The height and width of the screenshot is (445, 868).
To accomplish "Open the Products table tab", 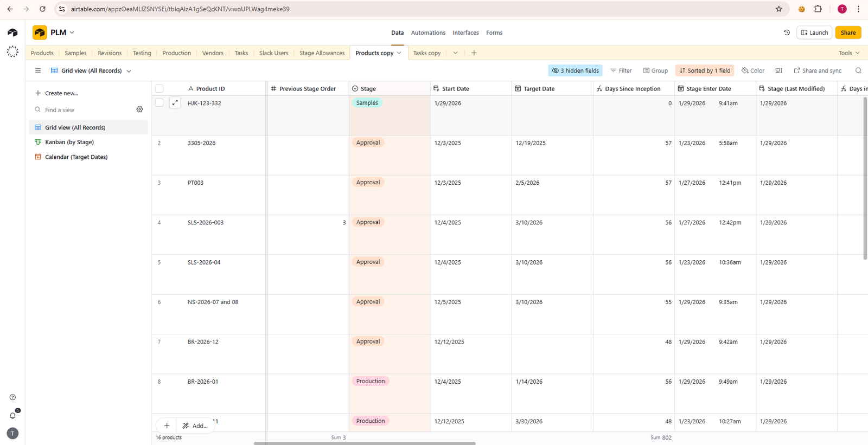I will coord(42,53).
